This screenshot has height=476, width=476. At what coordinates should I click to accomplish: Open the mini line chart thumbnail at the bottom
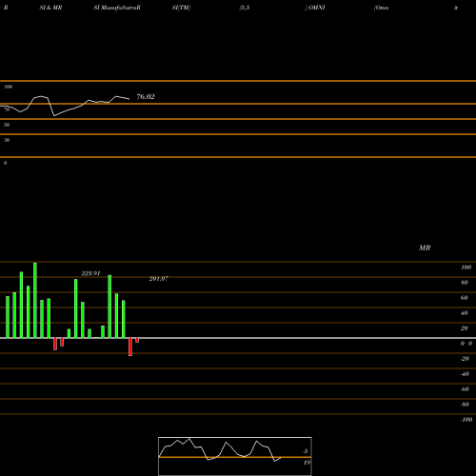(x=235, y=456)
